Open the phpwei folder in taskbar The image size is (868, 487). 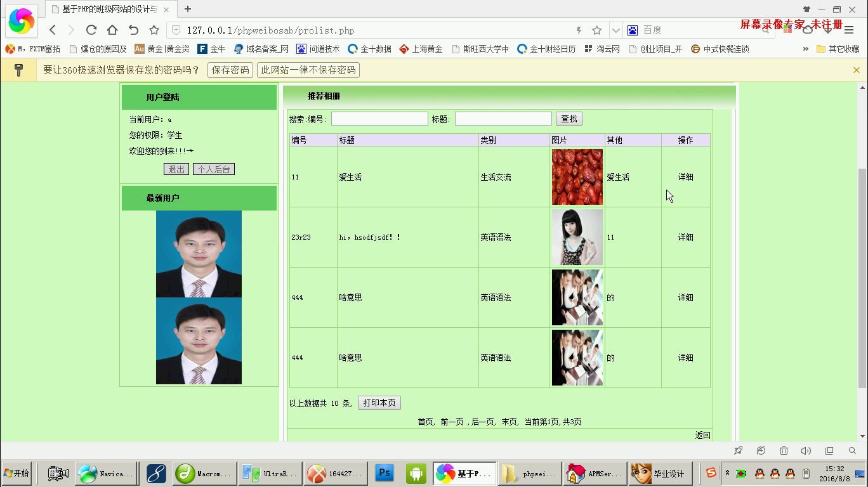(x=529, y=473)
